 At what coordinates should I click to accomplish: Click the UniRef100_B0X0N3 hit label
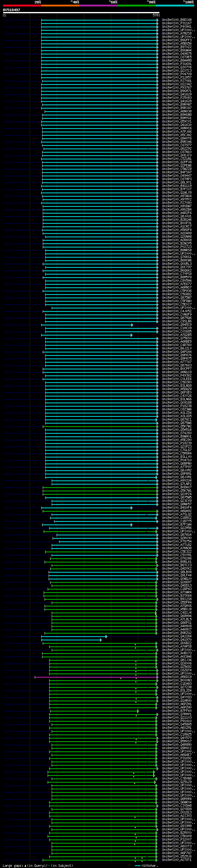pyautogui.click(x=176, y=680)
